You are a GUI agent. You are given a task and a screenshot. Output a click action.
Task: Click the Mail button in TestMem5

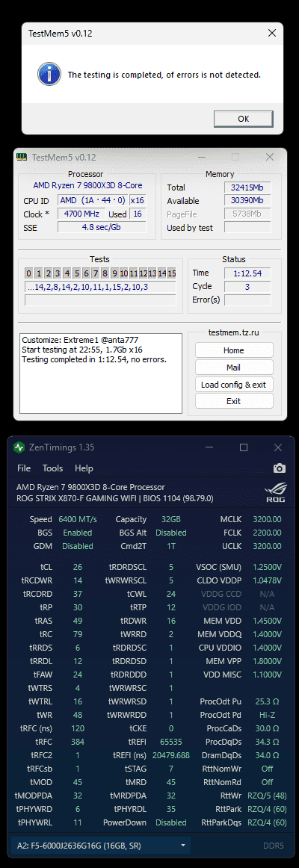pyautogui.click(x=234, y=368)
